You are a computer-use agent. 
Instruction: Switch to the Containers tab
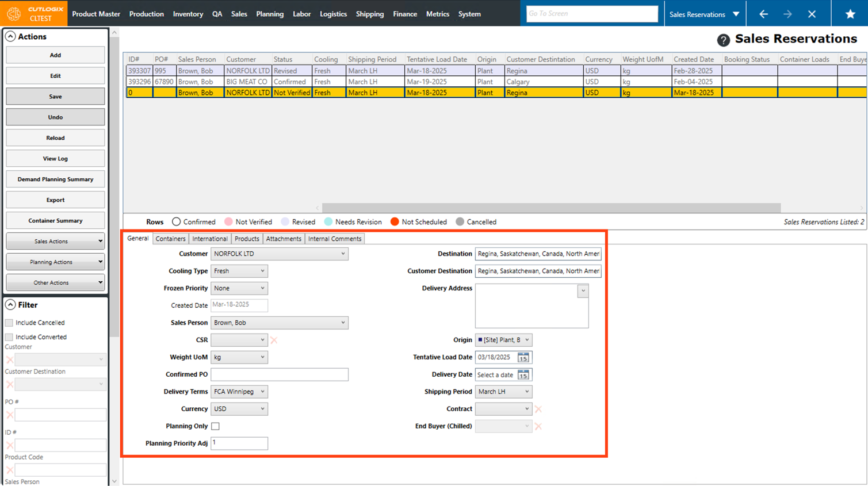pyautogui.click(x=170, y=239)
